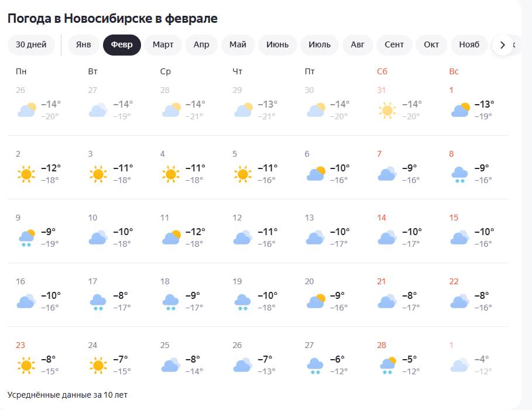Select the Янв month tab
Image resolution: width=532 pixels, height=410 pixels.
click(84, 45)
